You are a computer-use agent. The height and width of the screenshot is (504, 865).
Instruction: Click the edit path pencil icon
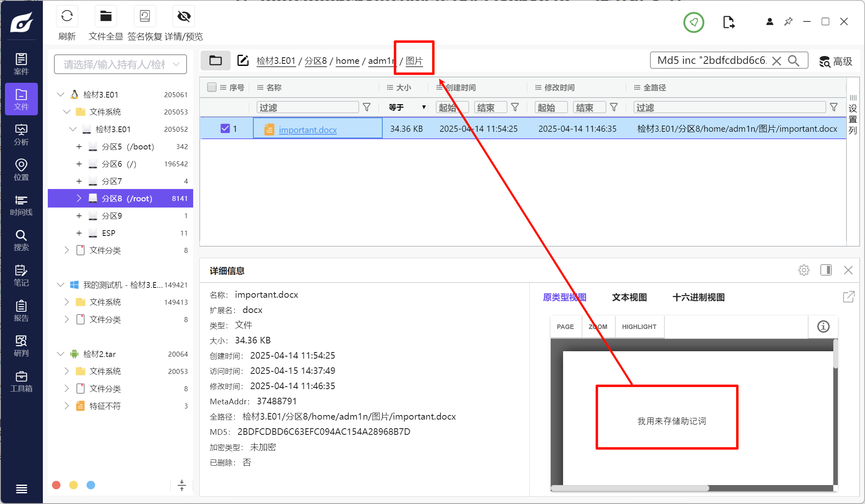(243, 61)
